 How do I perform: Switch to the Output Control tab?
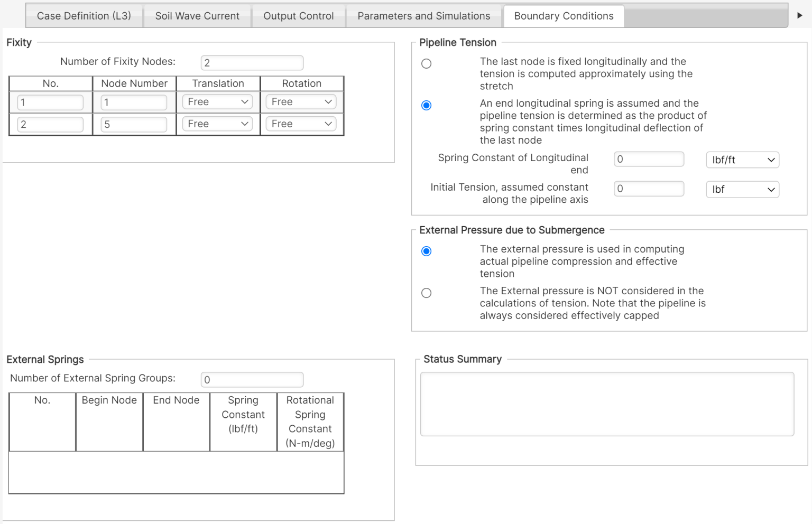click(299, 16)
